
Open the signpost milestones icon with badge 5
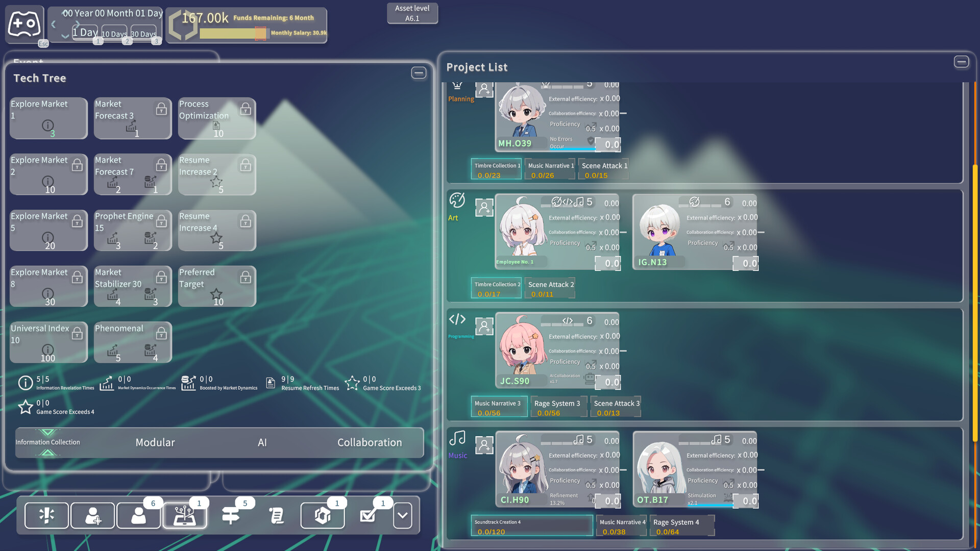231,516
